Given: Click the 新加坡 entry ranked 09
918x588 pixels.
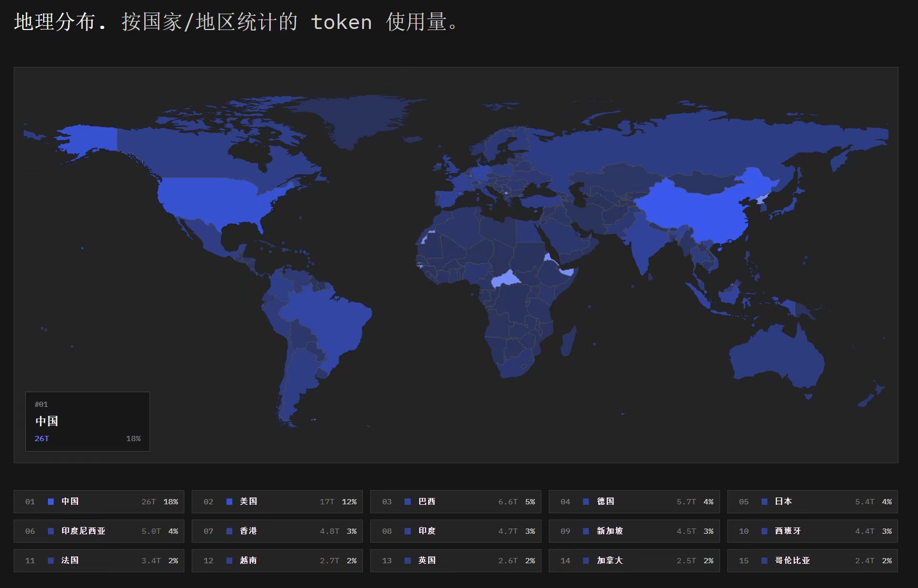Looking at the screenshot, I should point(634,531).
